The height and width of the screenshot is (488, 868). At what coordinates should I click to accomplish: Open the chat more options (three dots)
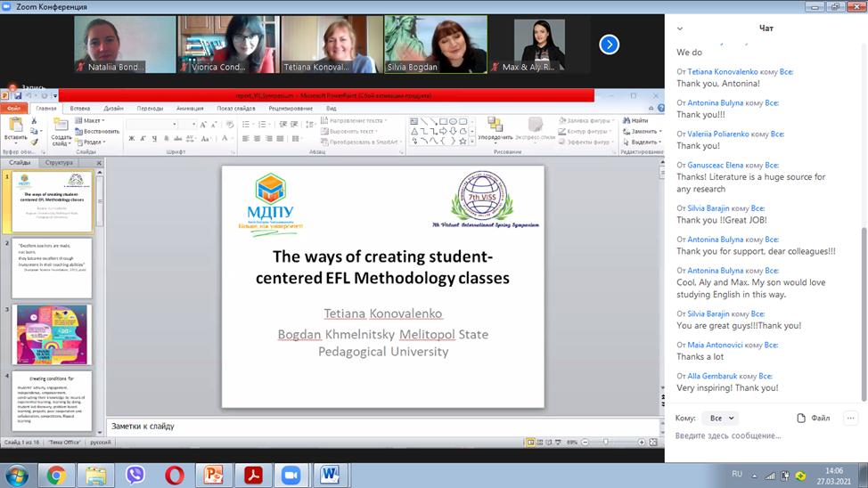tap(850, 418)
